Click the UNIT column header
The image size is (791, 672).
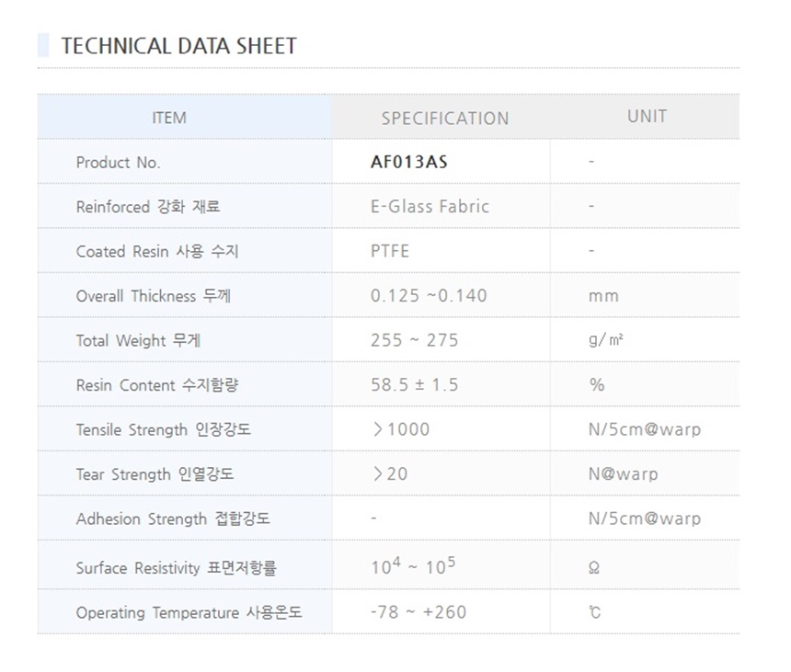coord(647,117)
